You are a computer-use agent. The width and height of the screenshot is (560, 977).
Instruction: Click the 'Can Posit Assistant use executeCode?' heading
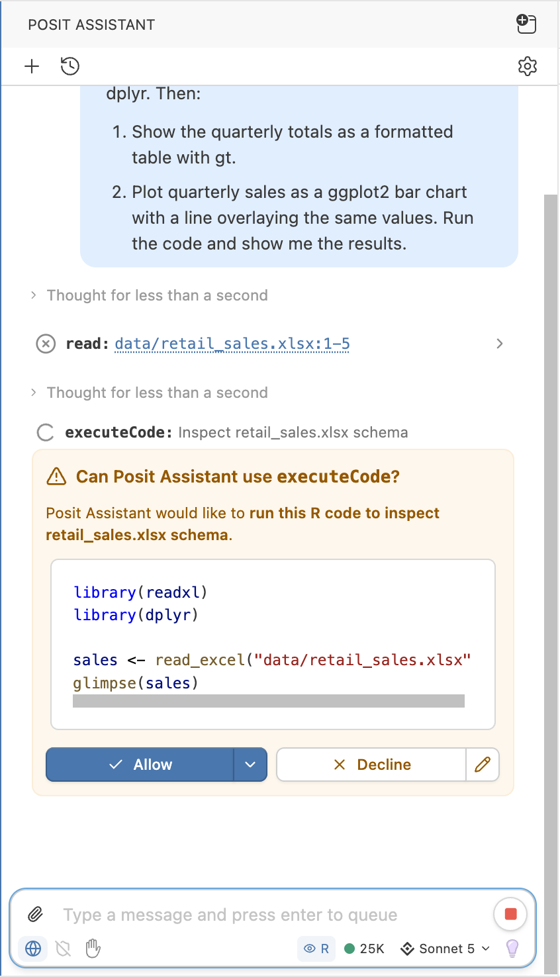click(x=238, y=477)
